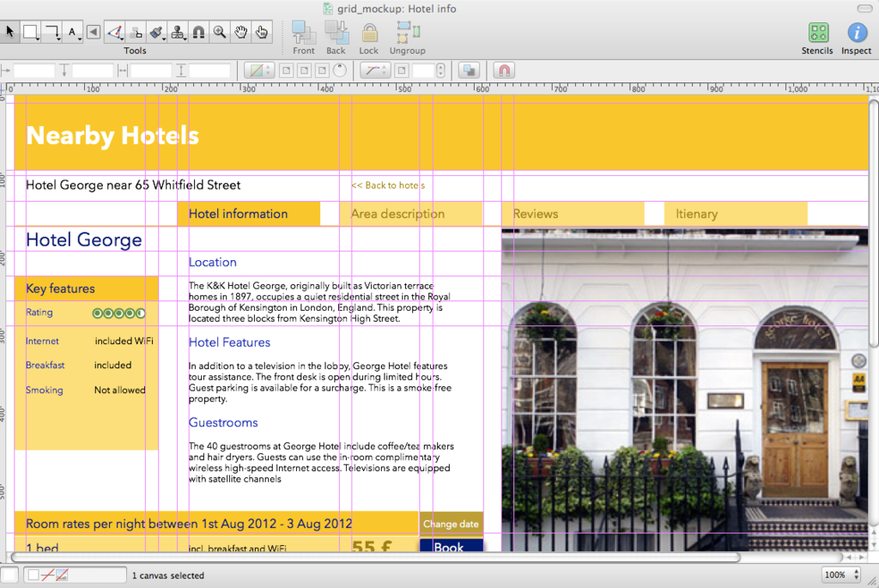Select the Pen tool
The height and width of the screenshot is (588, 879).
click(115, 32)
